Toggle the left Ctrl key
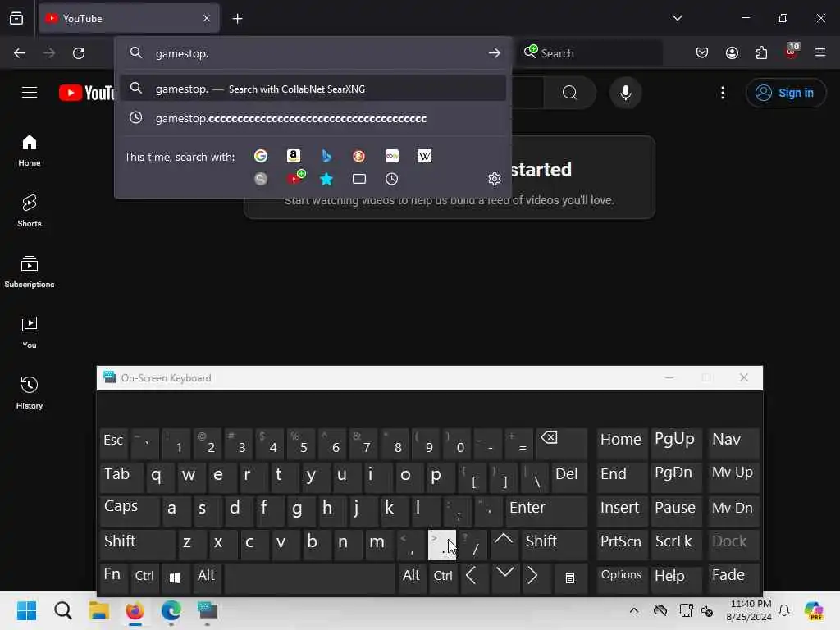The width and height of the screenshot is (840, 630). pos(144,577)
